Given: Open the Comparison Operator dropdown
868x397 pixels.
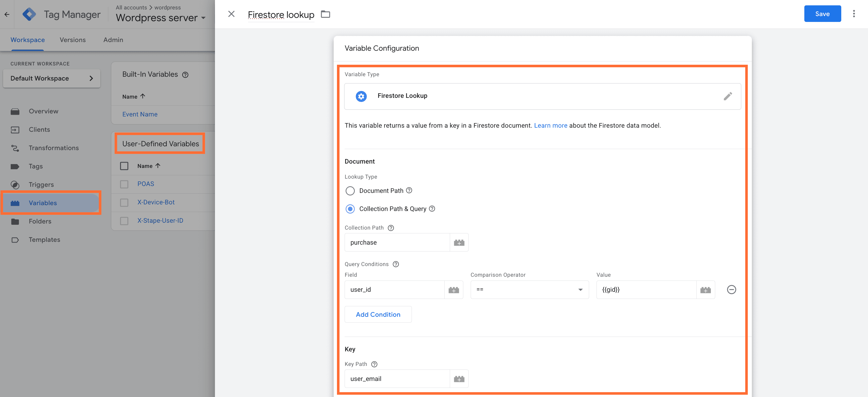Looking at the screenshot, I should point(529,290).
